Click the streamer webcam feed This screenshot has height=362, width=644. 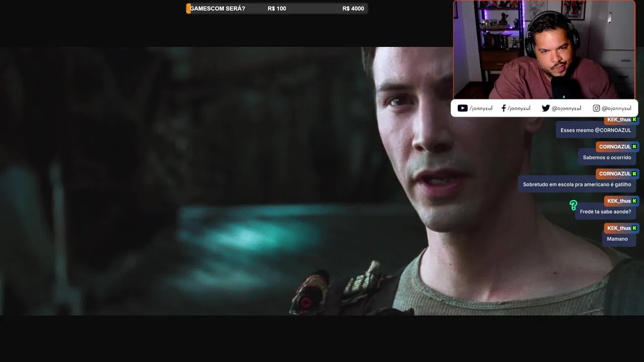click(x=544, y=50)
